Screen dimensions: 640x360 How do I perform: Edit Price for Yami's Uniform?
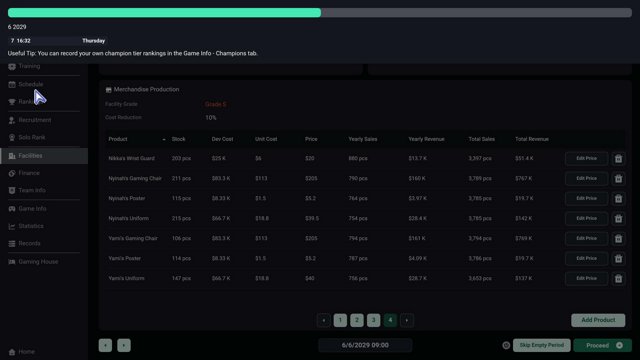pyautogui.click(x=587, y=278)
